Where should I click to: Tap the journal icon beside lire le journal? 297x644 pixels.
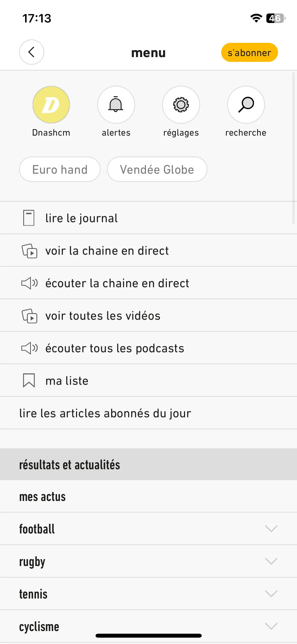coord(29,218)
